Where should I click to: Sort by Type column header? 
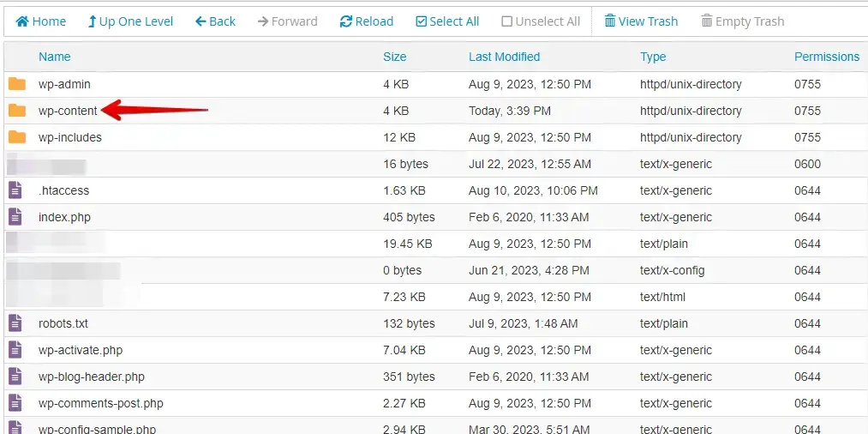[x=653, y=57]
